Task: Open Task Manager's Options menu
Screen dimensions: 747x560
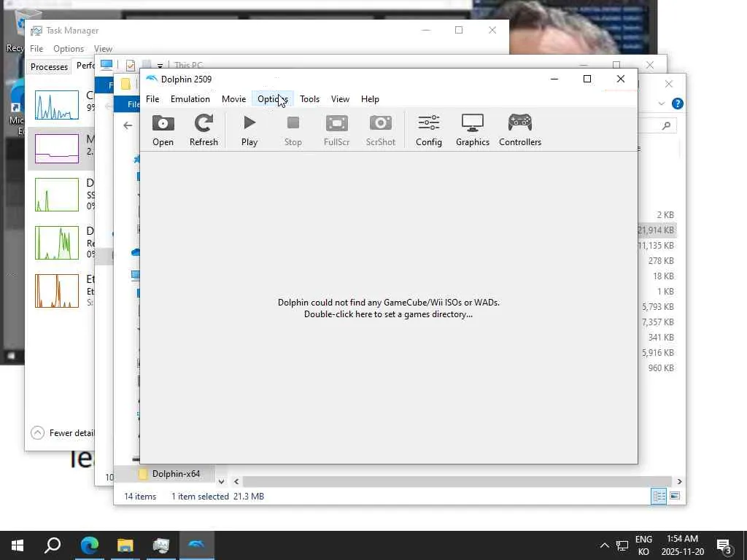Action: tap(69, 49)
